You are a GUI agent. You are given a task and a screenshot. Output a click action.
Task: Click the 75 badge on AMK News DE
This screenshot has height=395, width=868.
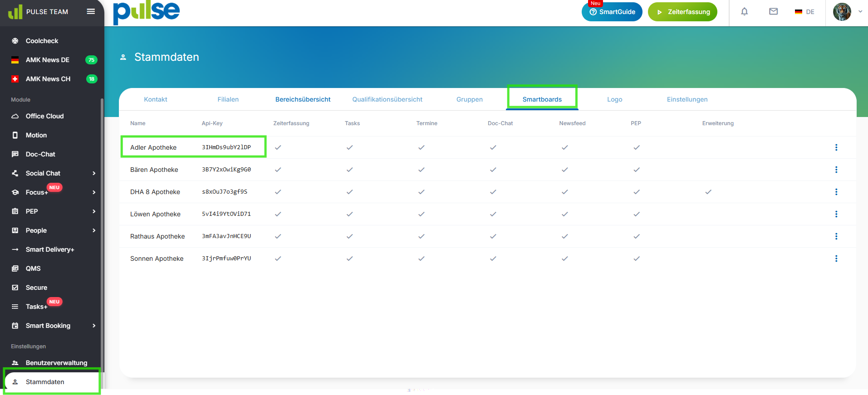92,60
